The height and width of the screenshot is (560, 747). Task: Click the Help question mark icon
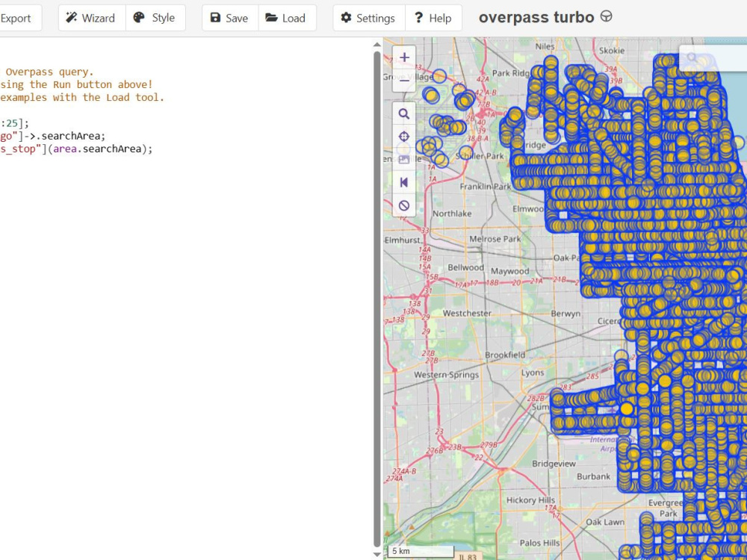point(419,18)
